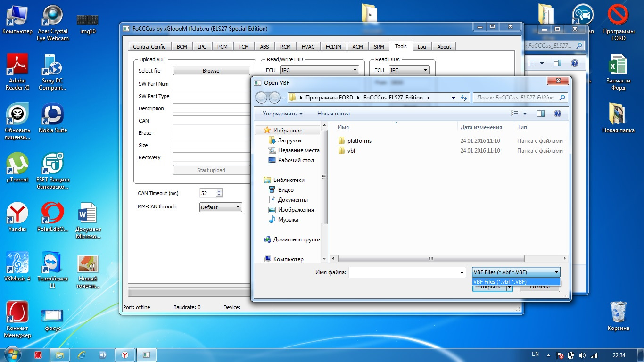Open Корзина recycle bin
Image resolution: width=644 pixels, height=362 pixels.
(618, 316)
